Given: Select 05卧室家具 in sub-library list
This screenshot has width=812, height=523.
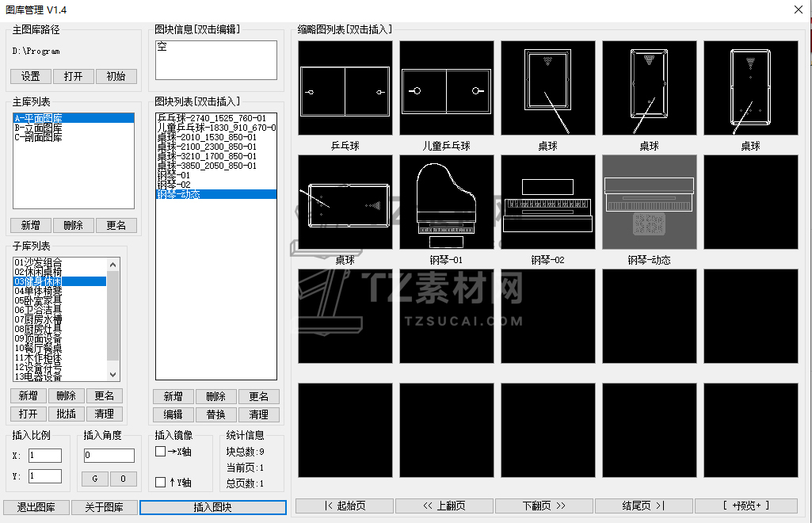Looking at the screenshot, I should (59, 300).
